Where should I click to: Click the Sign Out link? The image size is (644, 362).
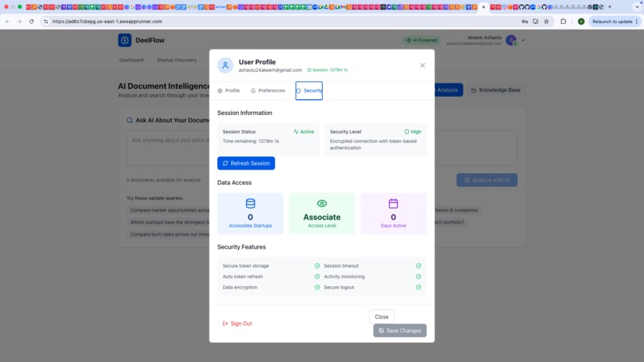pyautogui.click(x=237, y=324)
